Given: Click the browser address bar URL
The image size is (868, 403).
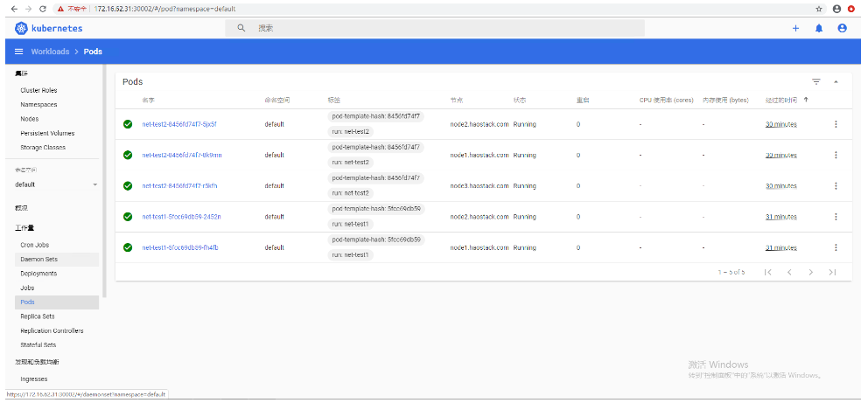Looking at the screenshot, I should pos(165,9).
